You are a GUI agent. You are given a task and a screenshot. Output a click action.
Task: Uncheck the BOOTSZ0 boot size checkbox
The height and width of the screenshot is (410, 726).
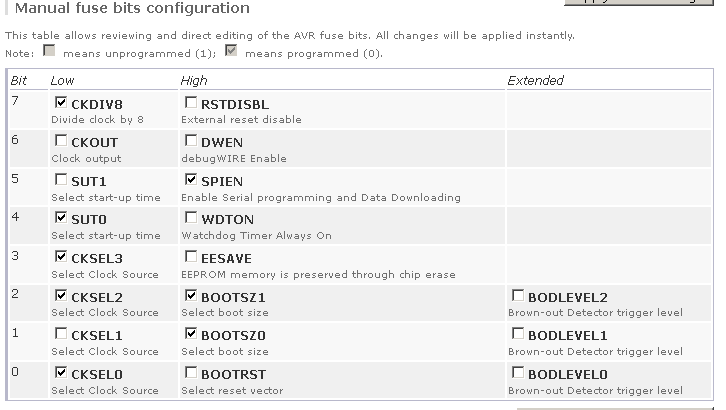click(191, 334)
